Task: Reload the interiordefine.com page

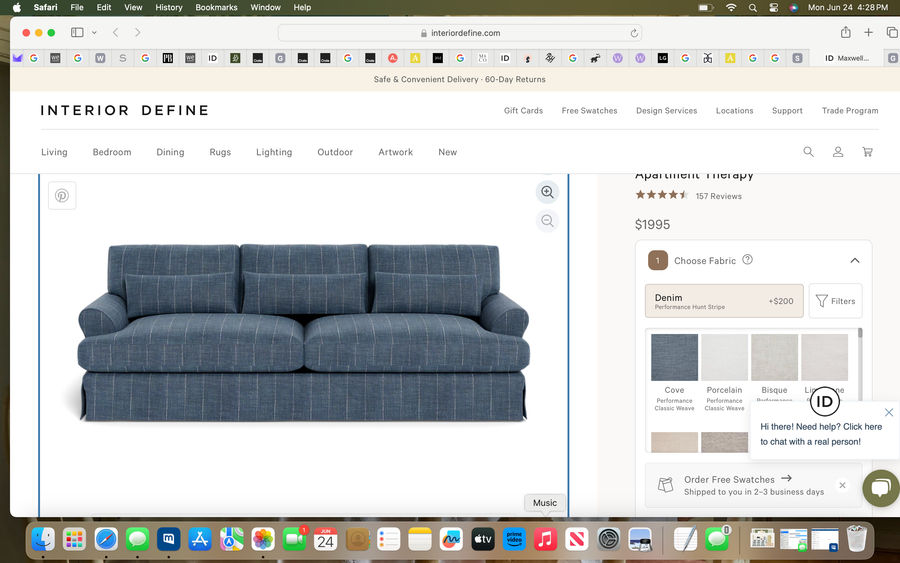Action: 634,33
